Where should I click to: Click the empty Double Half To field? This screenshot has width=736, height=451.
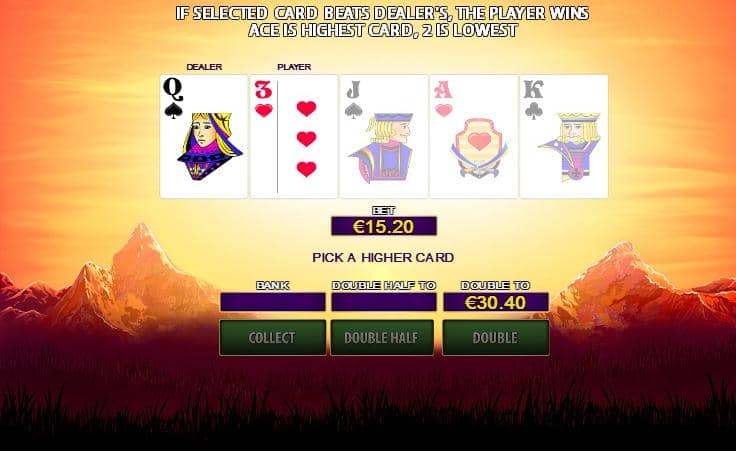(384, 302)
